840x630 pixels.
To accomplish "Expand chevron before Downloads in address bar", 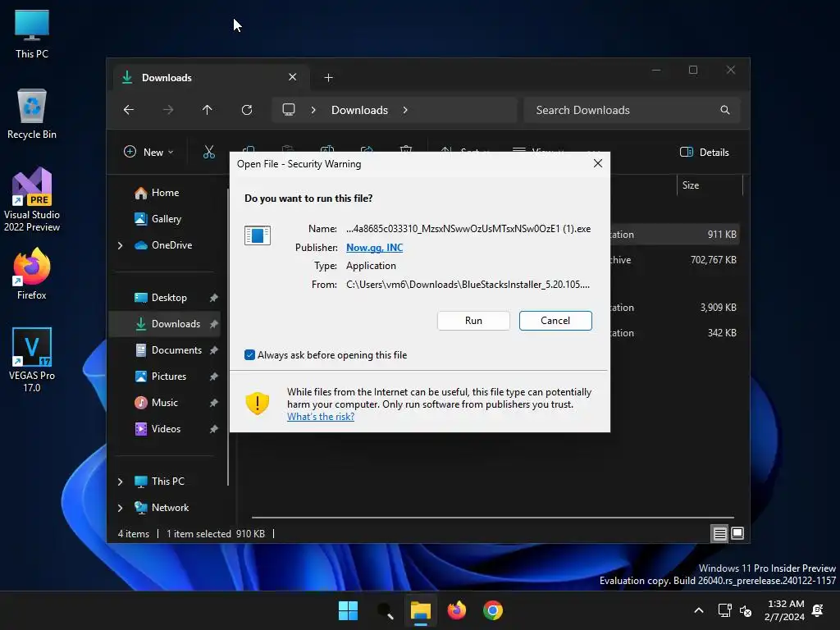I will [x=313, y=110].
